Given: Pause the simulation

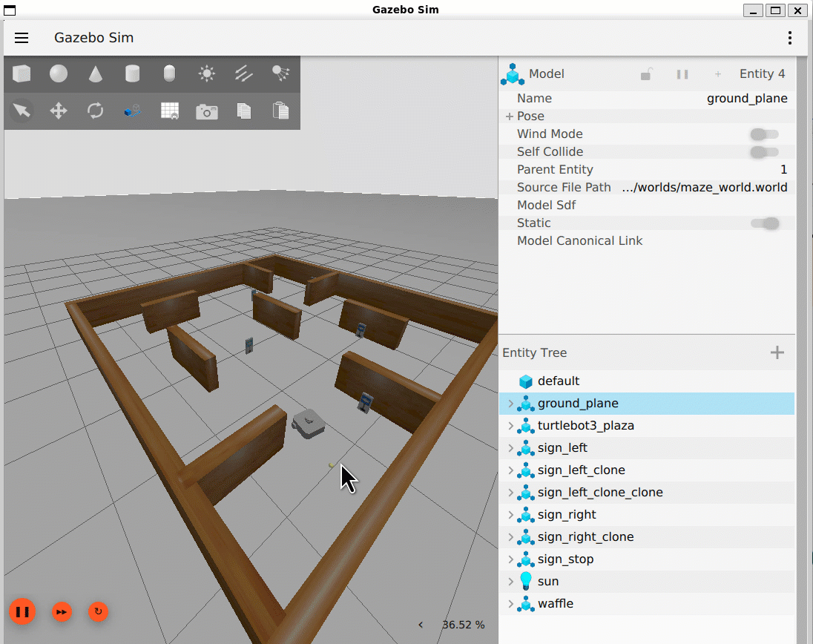Looking at the screenshot, I should coord(22,612).
